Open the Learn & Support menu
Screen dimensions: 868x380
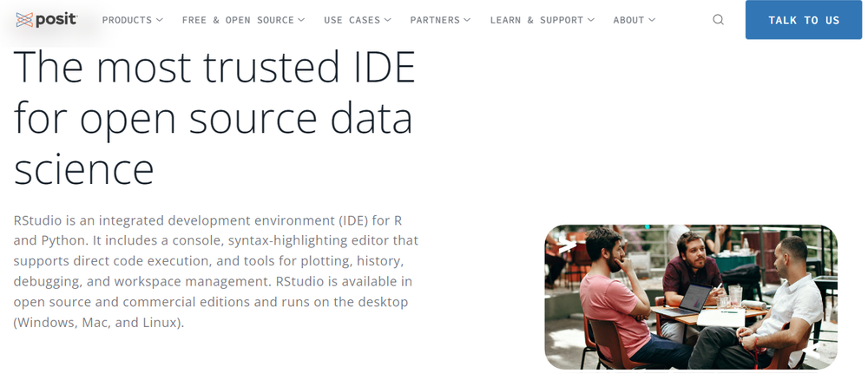(542, 20)
